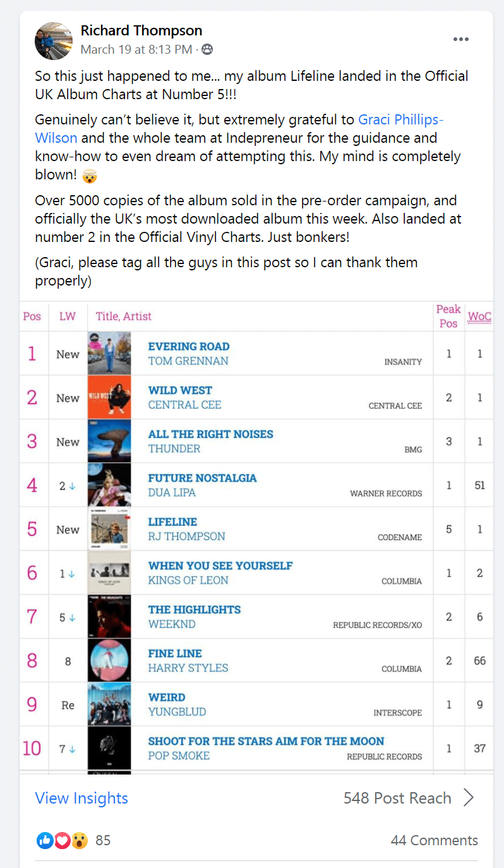Open View Insights
Viewport: 504px width, 868px height.
[81, 798]
